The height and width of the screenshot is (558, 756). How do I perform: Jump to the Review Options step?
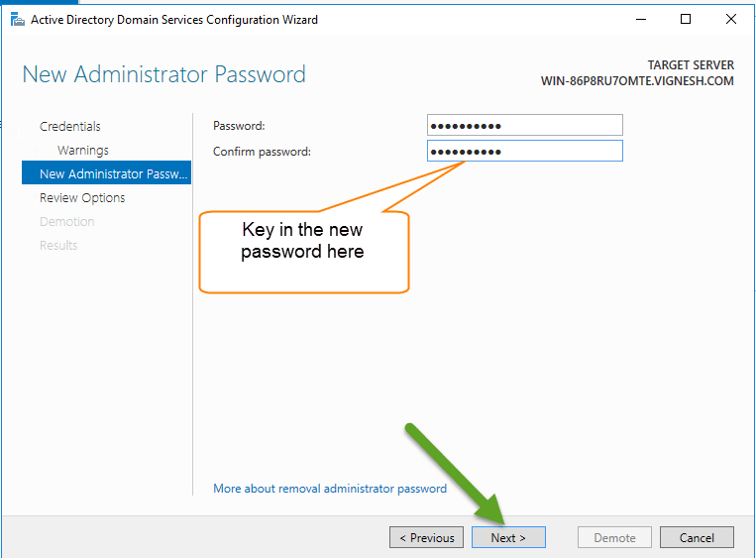(82, 197)
